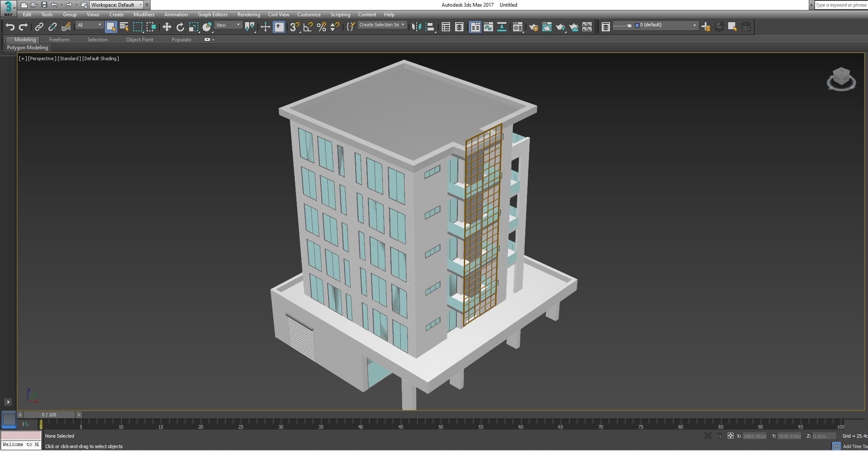
Task: Click the Polygon Modeling panel button
Action: [28, 48]
